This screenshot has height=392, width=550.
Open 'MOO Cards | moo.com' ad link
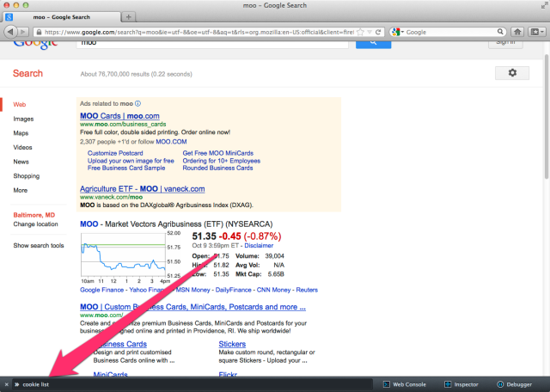[119, 116]
